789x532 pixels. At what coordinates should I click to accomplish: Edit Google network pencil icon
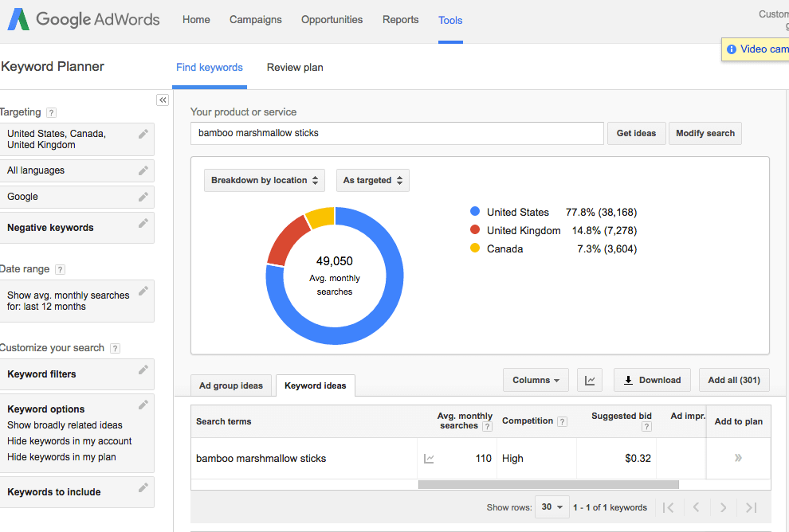(143, 197)
